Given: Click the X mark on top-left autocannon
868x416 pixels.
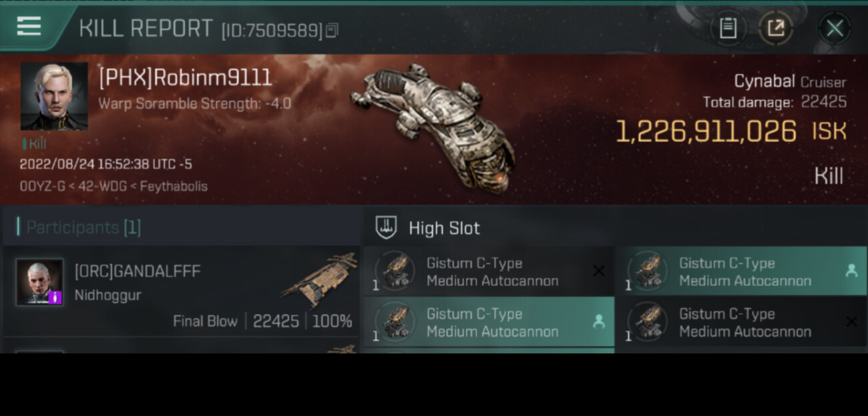Looking at the screenshot, I should [x=599, y=270].
